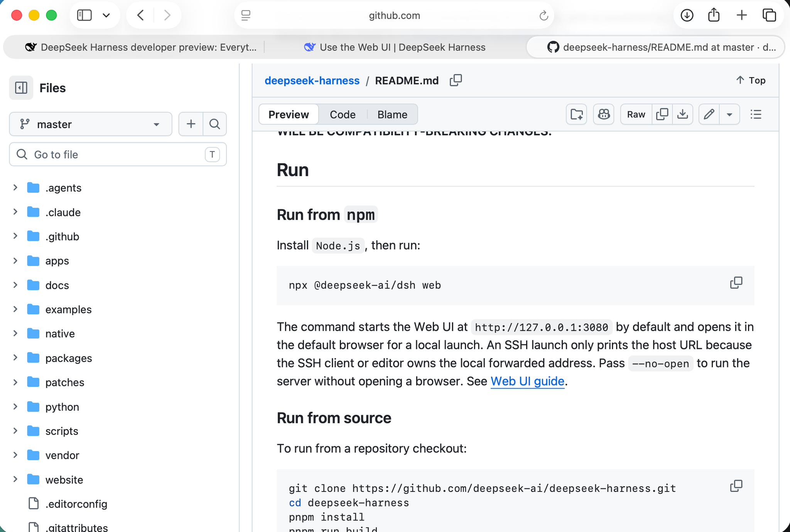Viewport: 790px width, 532px height.
Task: Open the Safari share button
Action: click(714, 15)
